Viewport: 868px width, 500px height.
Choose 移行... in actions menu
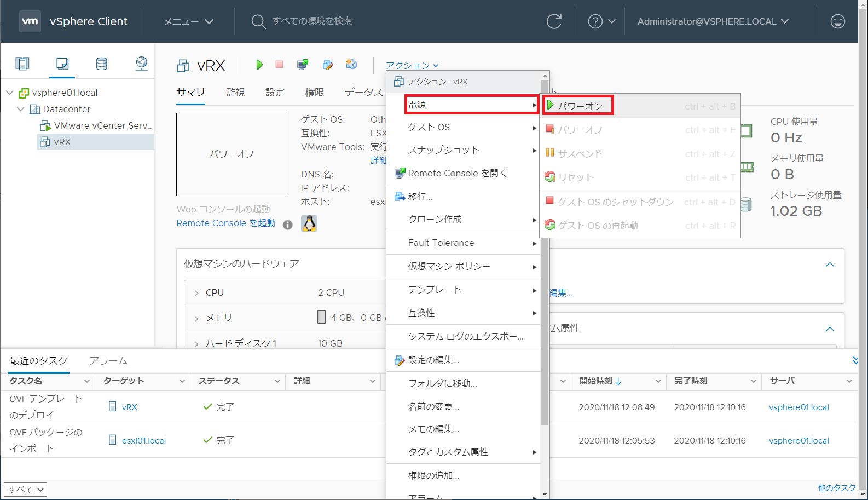click(464, 197)
